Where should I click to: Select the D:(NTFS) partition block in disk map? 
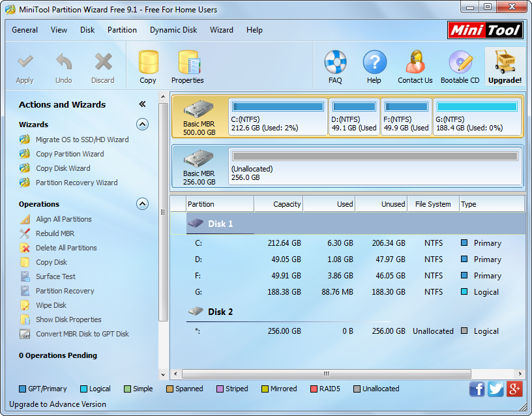[354, 117]
